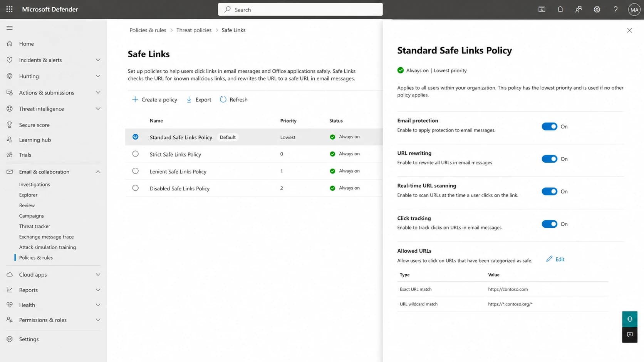The image size is (644, 362).
Task: Expand the Hunting chevron
Action: (x=98, y=76)
